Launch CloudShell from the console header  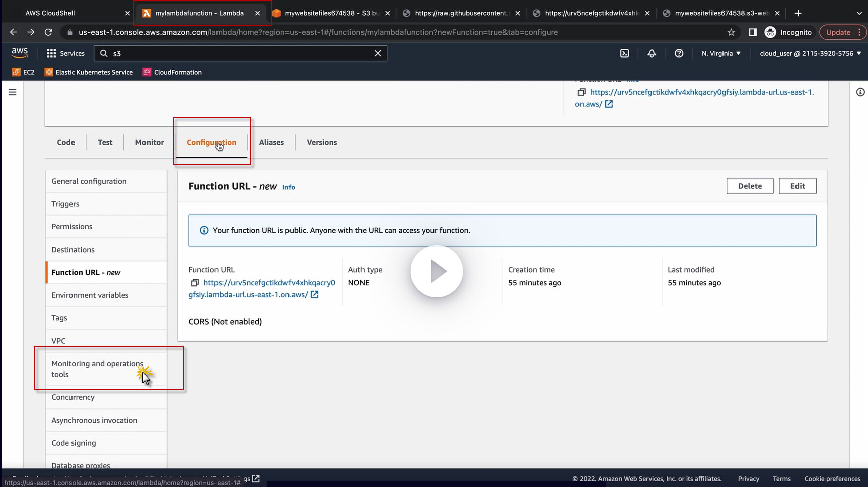[624, 53]
